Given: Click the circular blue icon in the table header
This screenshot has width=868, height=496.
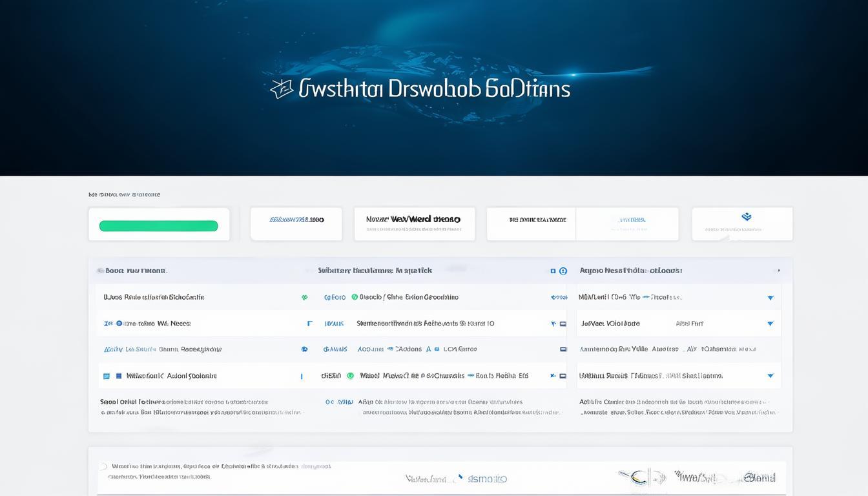Looking at the screenshot, I should tap(563, 271).
